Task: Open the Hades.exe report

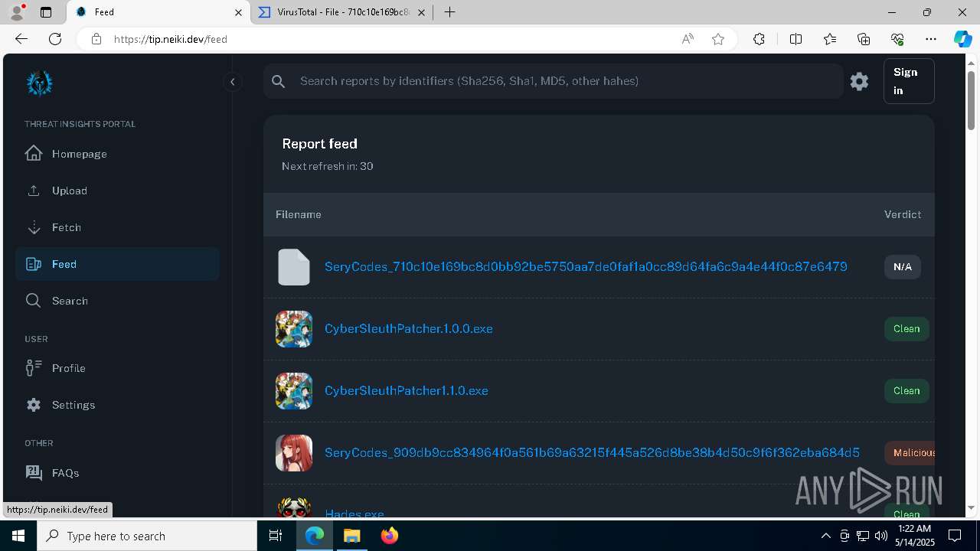Action: pos(354,514)
